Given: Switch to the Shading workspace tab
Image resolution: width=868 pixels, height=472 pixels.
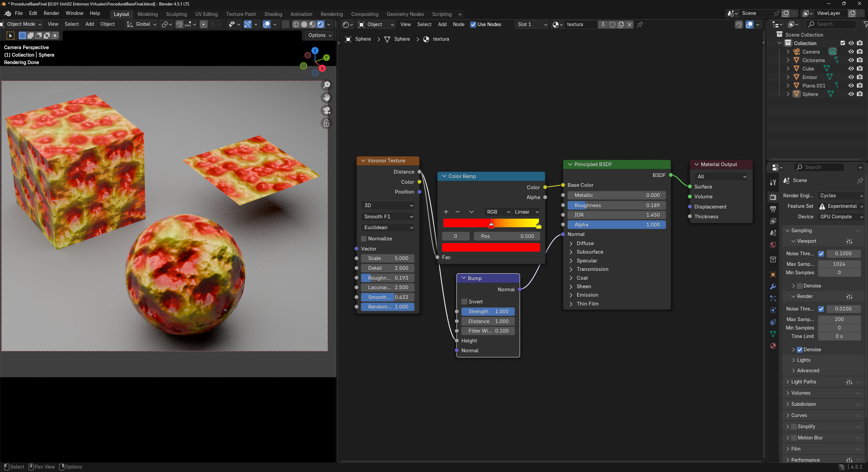Looking at the screenshot, I should (273, 14).
